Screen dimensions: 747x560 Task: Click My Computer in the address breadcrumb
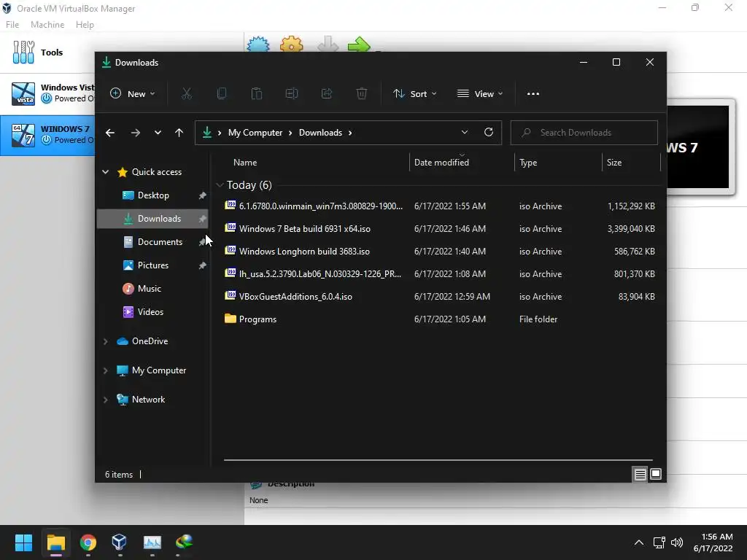click(x=255, y=133)
